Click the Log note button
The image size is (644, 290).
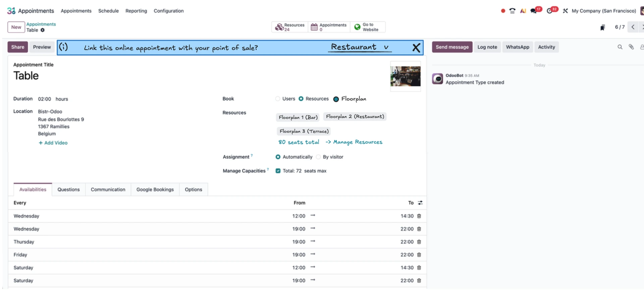tap(487, 47)
